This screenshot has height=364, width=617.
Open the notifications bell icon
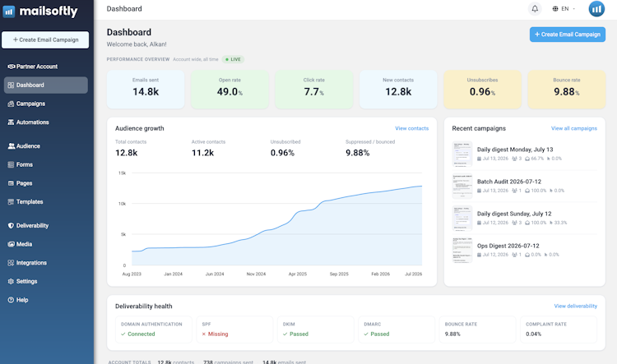535,9
